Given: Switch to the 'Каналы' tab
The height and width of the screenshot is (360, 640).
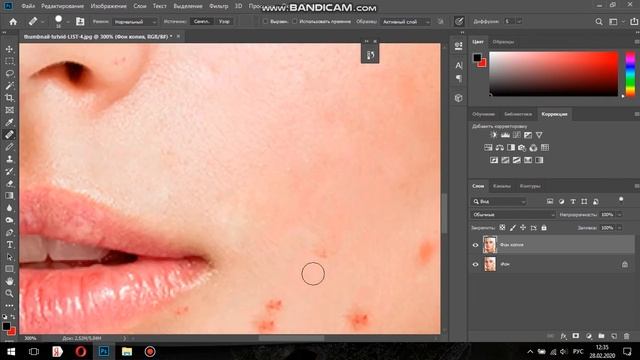Looking at the screenshot, I should pyautogui.click(x=502, y=186).
